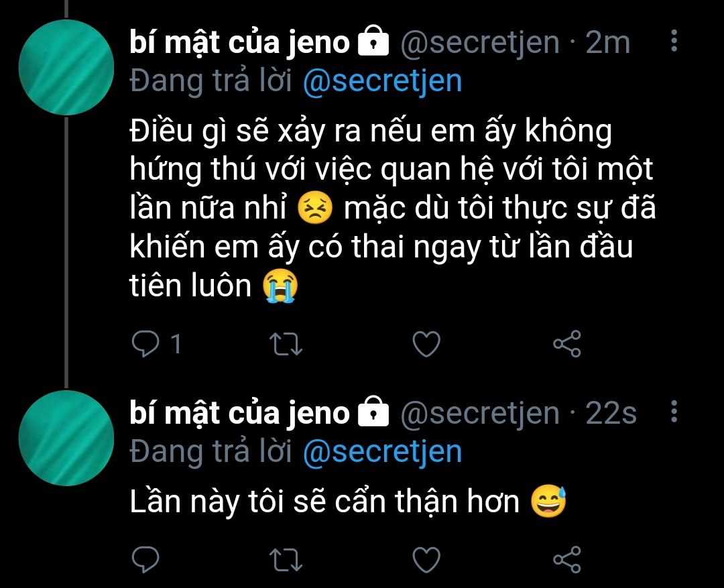The width and height of the screenshot is (724, 588).
Task: View profile picture of first tweet author
Action: 66,68
